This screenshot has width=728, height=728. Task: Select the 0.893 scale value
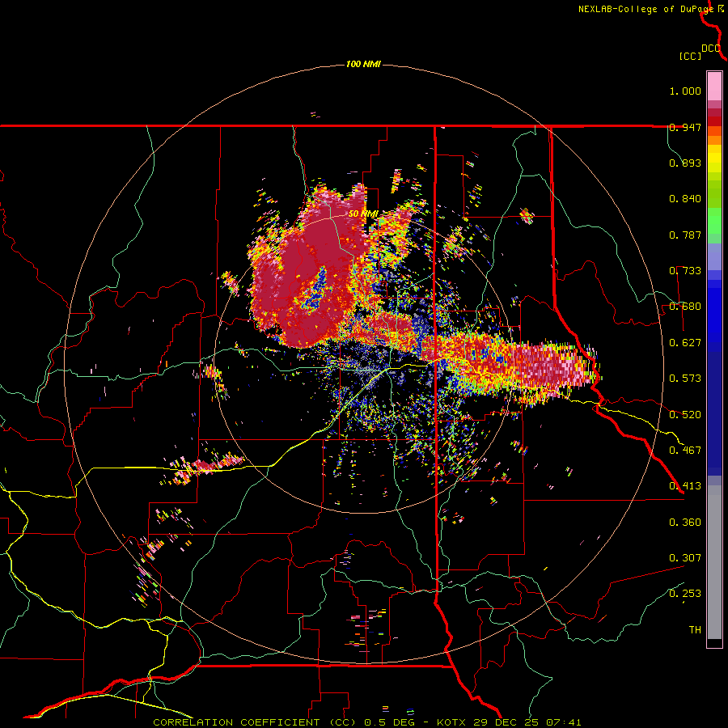685,163
